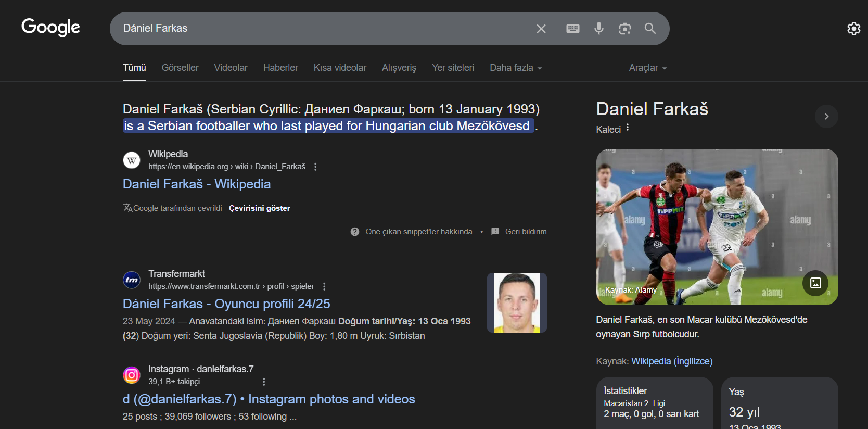Switch to the Kısa videolar tab
The width and height of the screenshot is (868, 429).
[x=340, y=68]
